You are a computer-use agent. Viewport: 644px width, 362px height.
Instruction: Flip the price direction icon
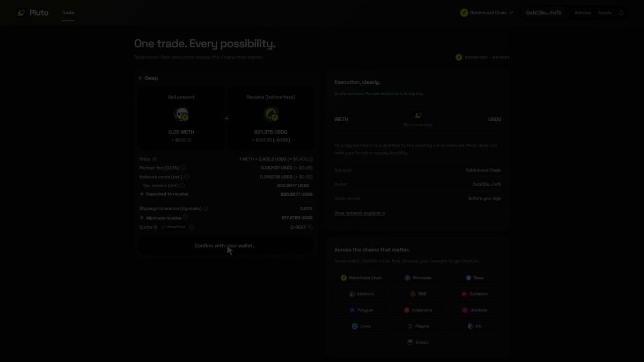[155, 159]
